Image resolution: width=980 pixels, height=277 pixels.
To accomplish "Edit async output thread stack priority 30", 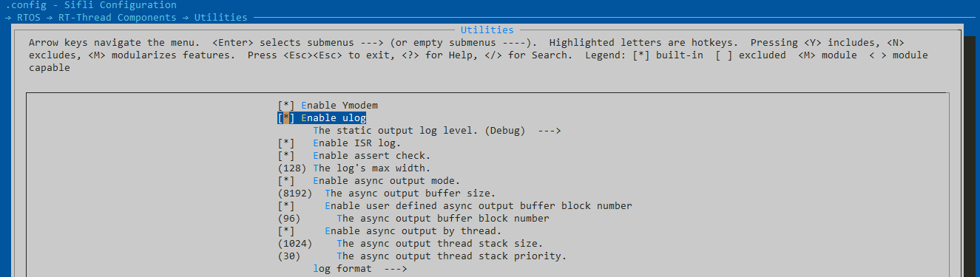I will (289, 256).
